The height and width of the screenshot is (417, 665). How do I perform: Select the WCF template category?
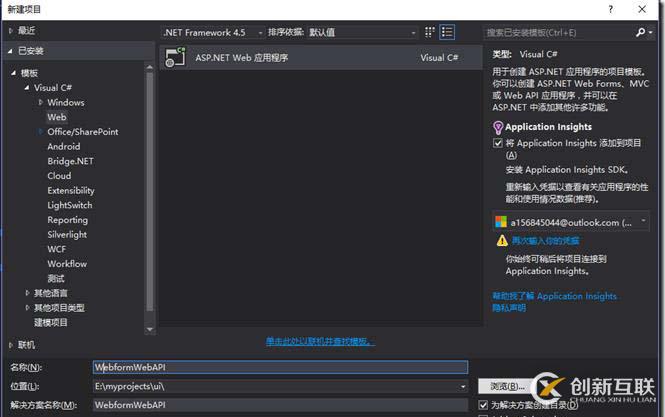pos(57,249)
